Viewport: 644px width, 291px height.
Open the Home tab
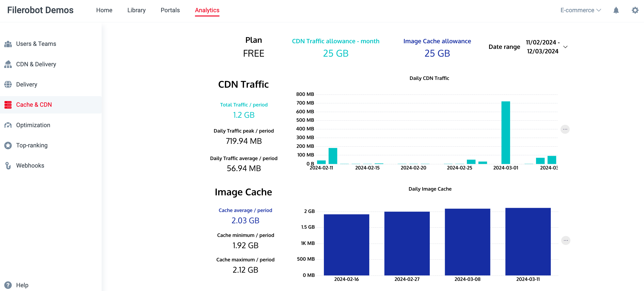(104, 10)
